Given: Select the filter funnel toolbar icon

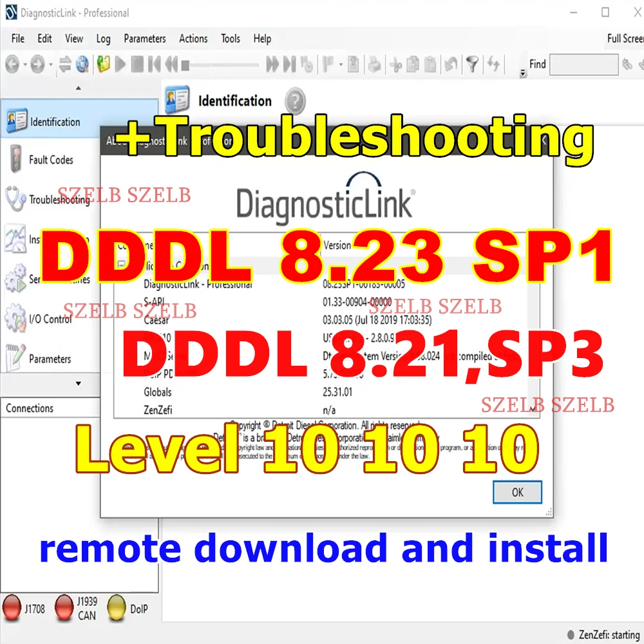Looking at the screenshot, I should tap(473, 65).
